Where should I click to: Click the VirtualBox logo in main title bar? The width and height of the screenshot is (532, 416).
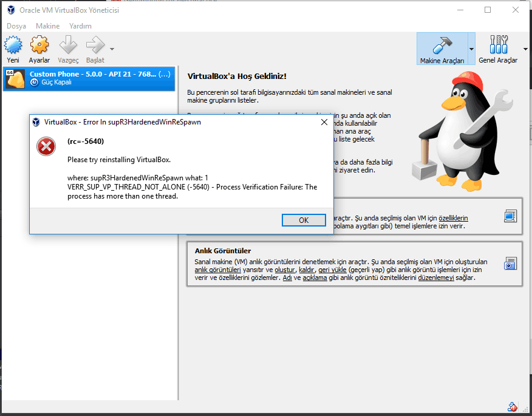[x=11, y=10]
